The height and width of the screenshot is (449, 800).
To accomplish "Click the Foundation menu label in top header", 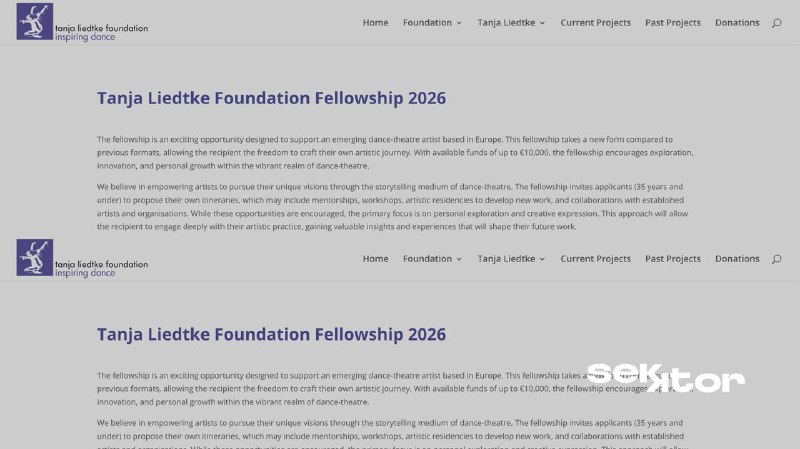I will 427,22.
